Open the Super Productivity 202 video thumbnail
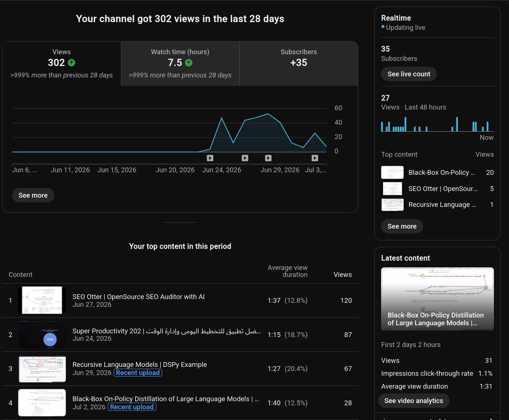509x420 pixels. coord(42,334)
